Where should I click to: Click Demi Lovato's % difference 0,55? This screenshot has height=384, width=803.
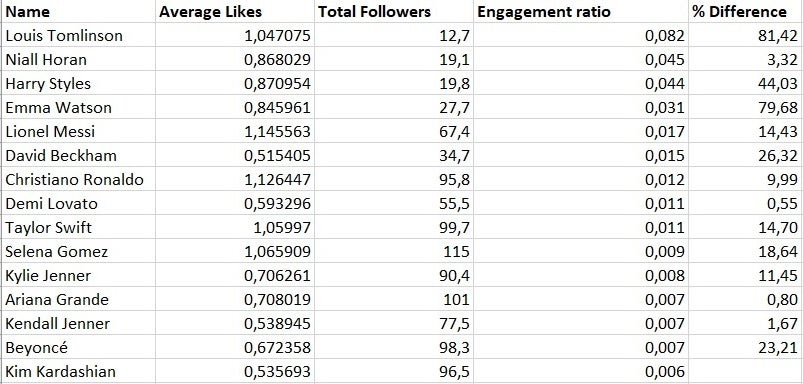(745, 204)
